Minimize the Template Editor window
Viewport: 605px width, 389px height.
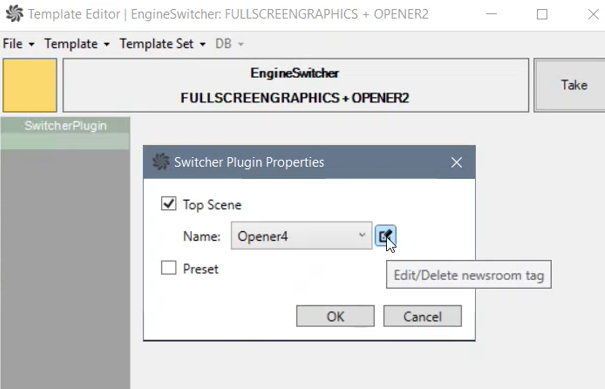pos(491,14)
